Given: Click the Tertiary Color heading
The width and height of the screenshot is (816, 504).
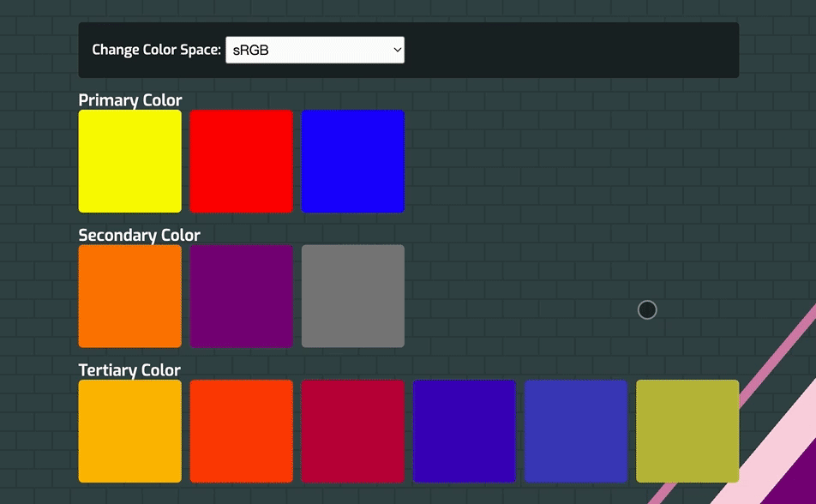Looking at the screenshot, I should pos(129,370).
